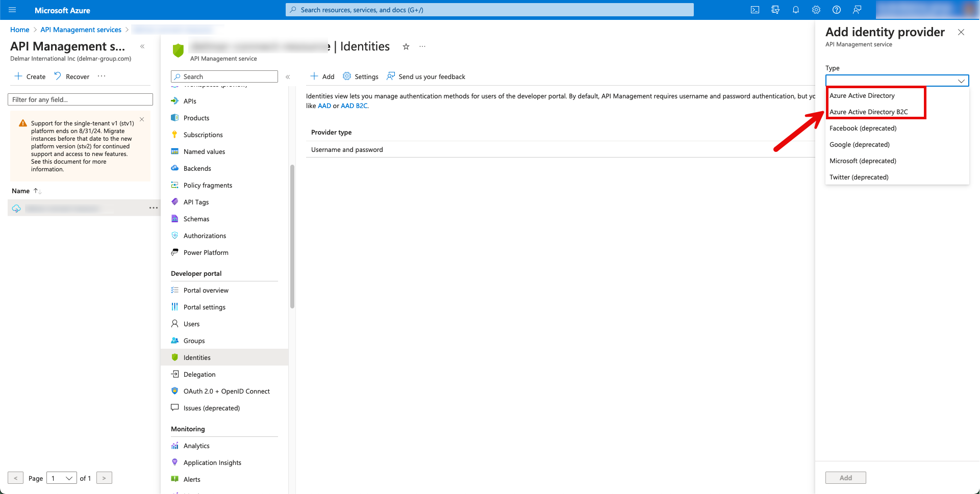Screen dimensions: 980x494
Task: Open the more options ellipsis beside Identities title
Action: pos(422,46)
